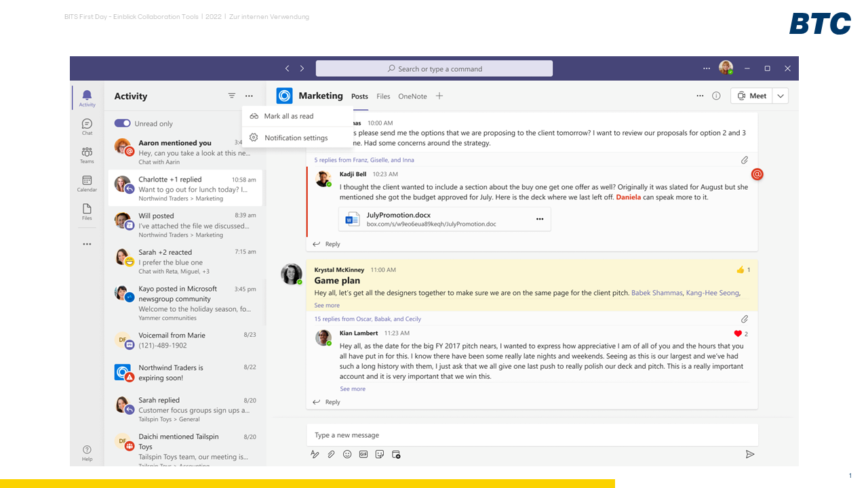This screenshot has width=868, height=488.
Task: Reply to Kadji Bell's thread
Action: point(326,244)
